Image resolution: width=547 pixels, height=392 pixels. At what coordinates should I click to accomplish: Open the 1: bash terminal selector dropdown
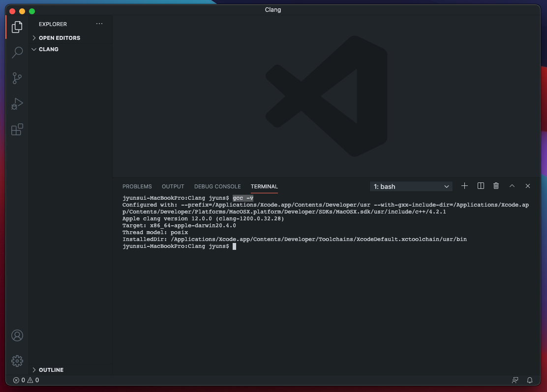[x=411, y=186]
